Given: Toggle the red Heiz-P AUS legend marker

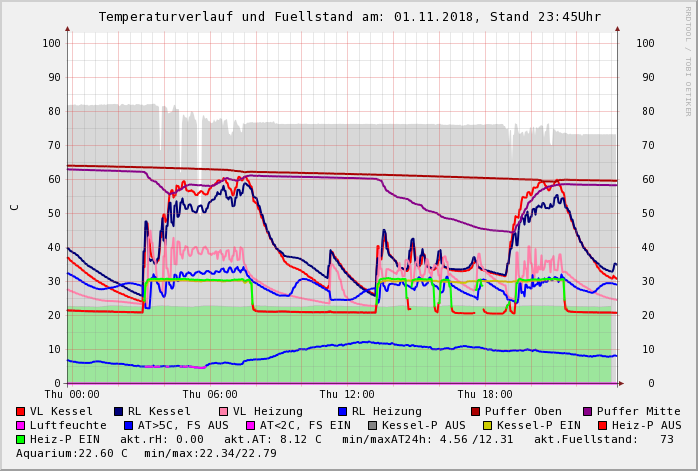Looking at the screenshot, I should coord(602,425).
